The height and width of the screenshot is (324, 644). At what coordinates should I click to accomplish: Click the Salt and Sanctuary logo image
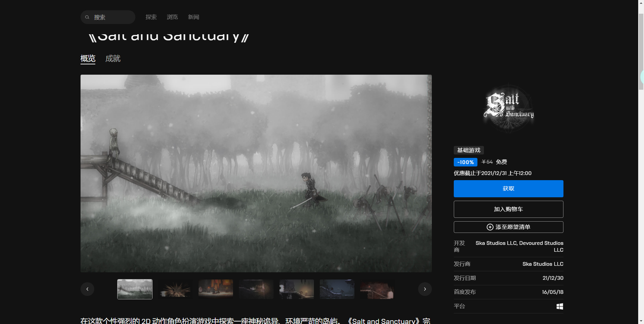coord(508,108)
